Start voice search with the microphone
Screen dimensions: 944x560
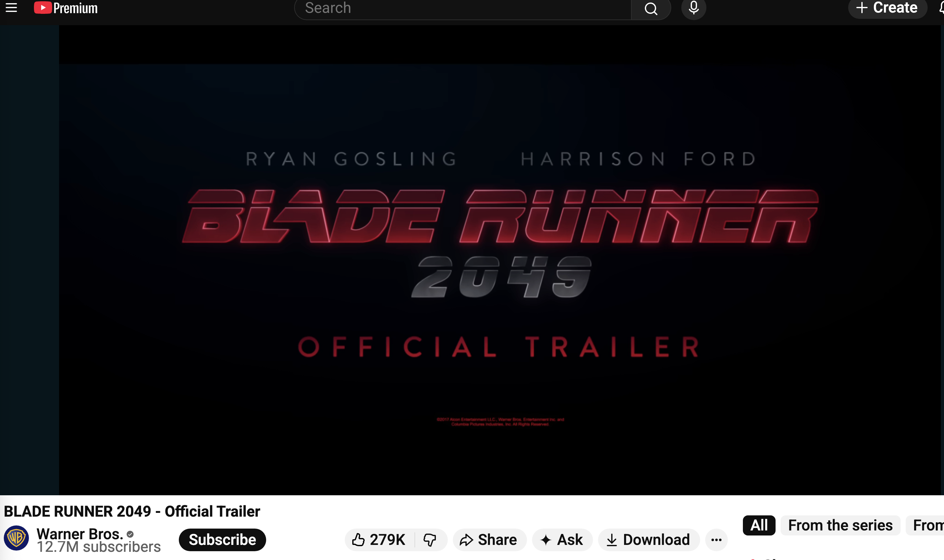(693, 8)
